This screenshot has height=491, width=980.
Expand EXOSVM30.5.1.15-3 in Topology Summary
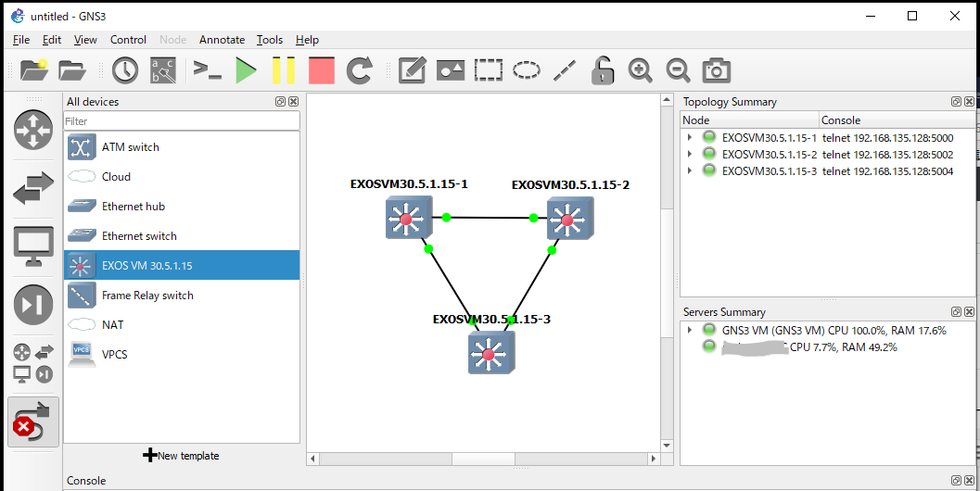(x=690, y=170)
